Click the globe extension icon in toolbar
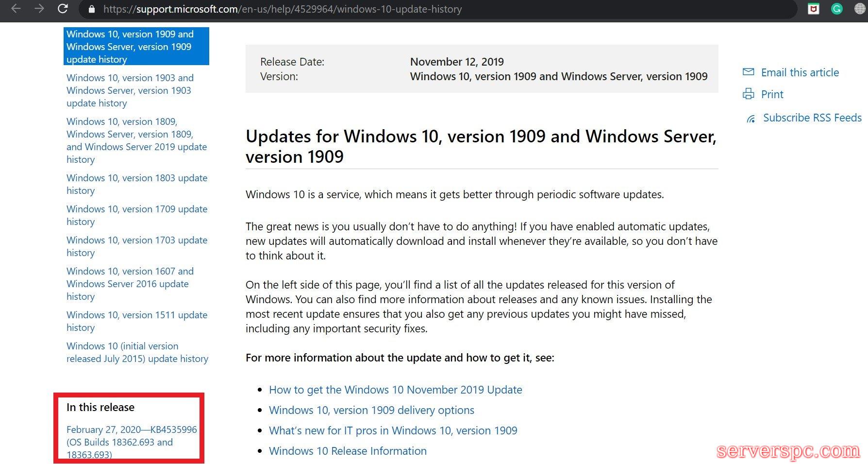This screenshot has height=464, width=868. pos(860,9)
